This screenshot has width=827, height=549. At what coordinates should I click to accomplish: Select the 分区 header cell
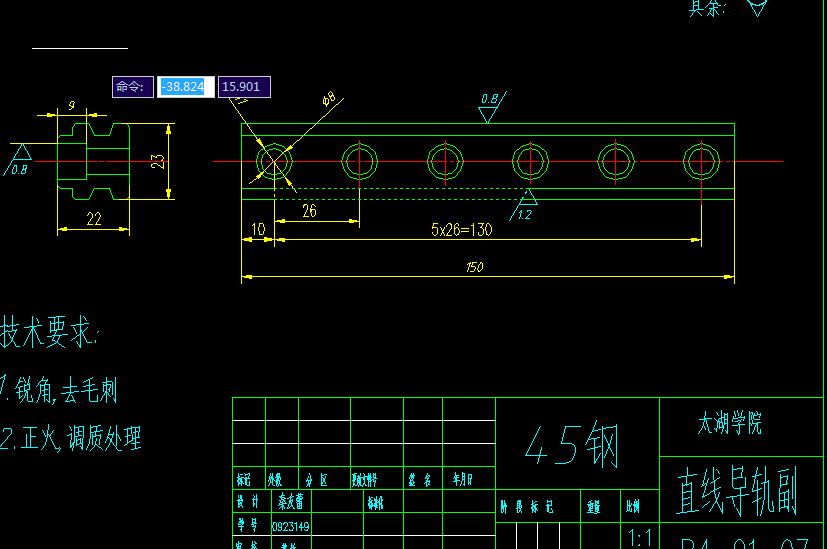tap(316, 480)
